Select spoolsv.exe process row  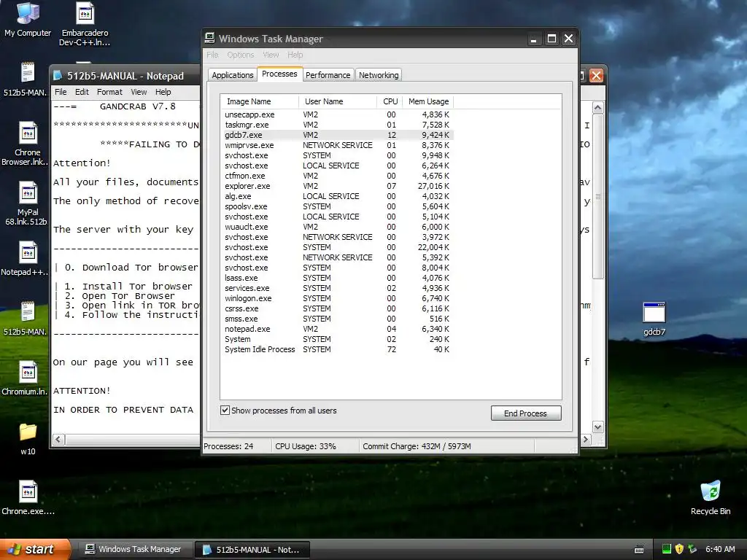(337, 206)
